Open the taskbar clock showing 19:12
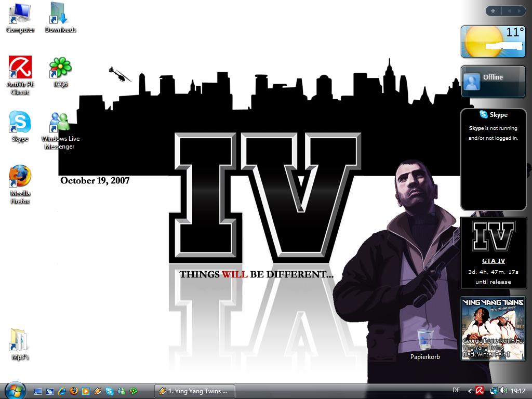The width and height of the screenshot is (532, 399). (518, 391)
